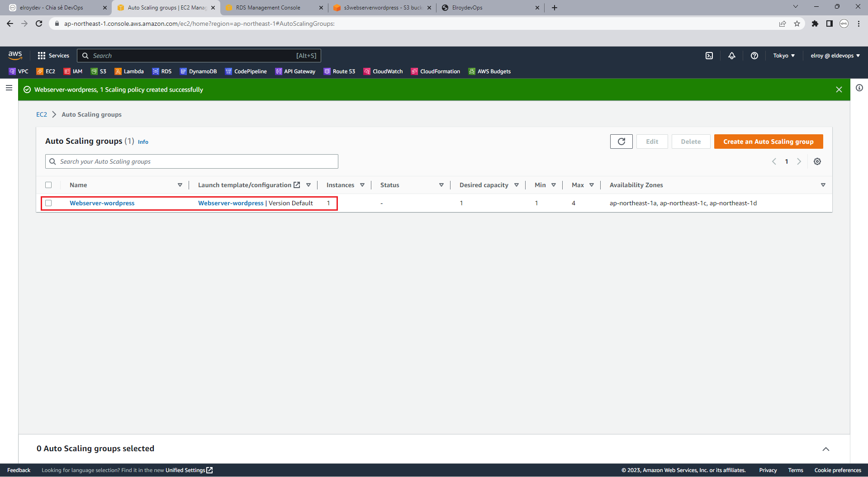Open the VPC shortcut
This screenshot has width=868, height=477.
pyautogui.click(x=19, y=71)
